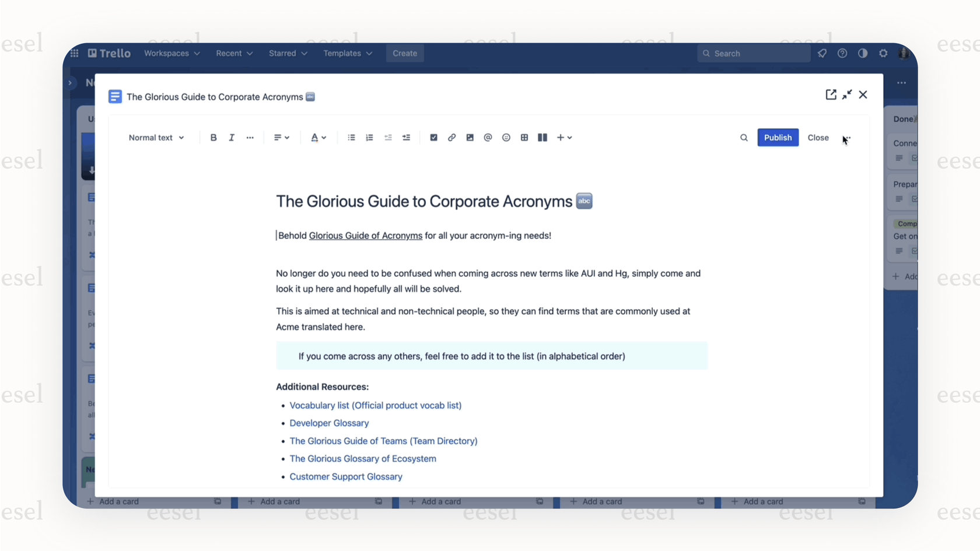Open the Developer Glossary link
Image resolution: width=980 pixels, height=551 pixels.
(329, 423)
